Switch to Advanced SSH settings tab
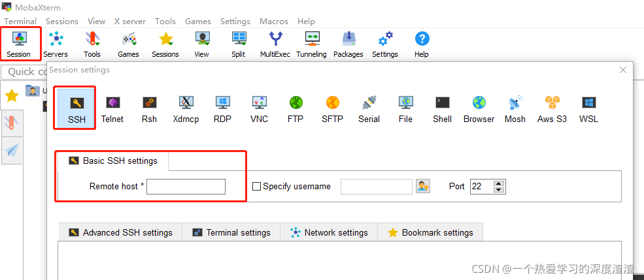This screenshot has height=280, width=644. [120, 232]
